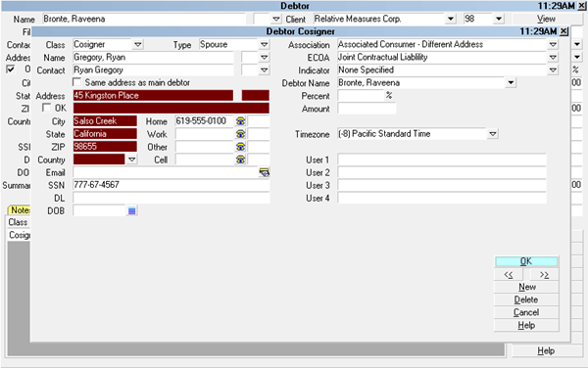Enable Same address as main debtor checkbox
588x368 pixels.
click(x=76, y=82)
